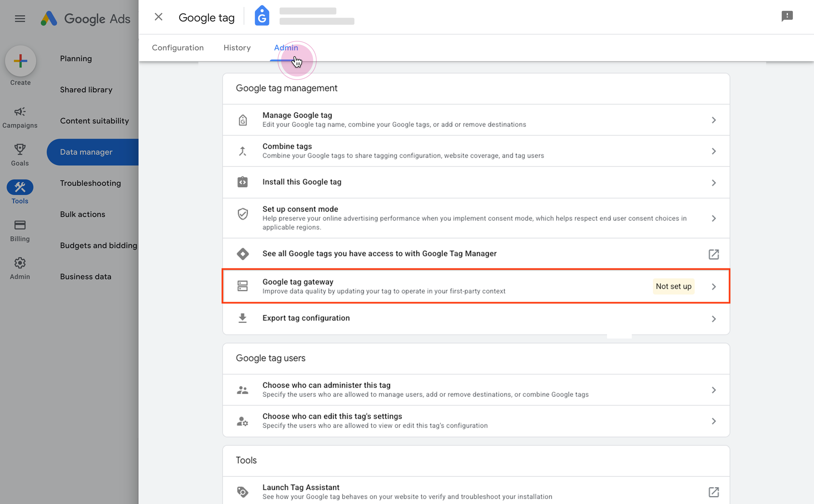Open Goals trophy icon in sidebar
This screenshot has height=504, width=814.
coord(20,149)
